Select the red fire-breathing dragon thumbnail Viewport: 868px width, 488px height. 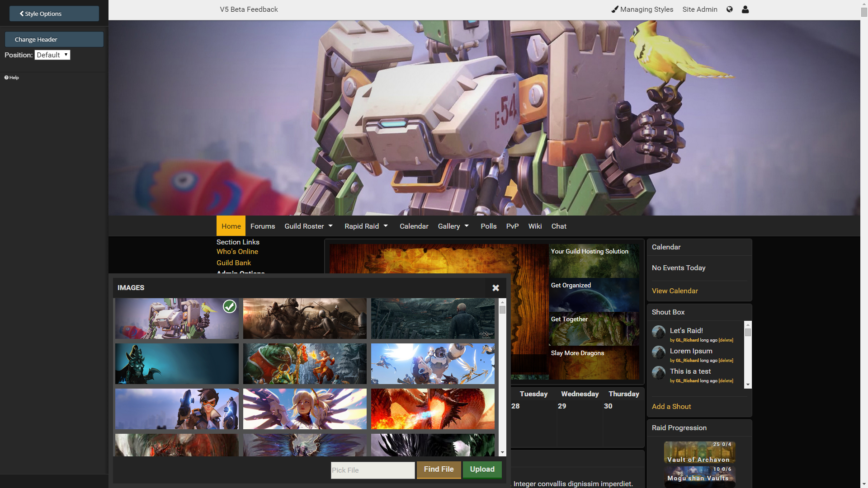point(433,409)
